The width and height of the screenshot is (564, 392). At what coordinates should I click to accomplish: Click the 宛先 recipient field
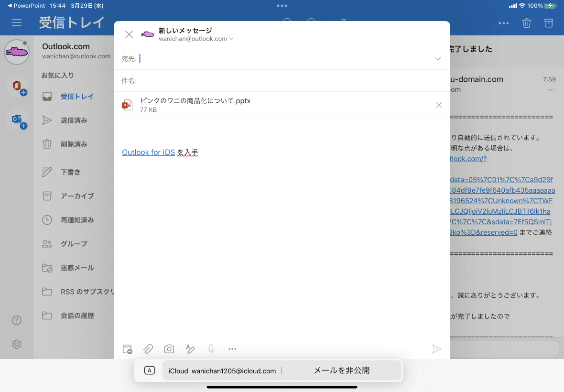[x=282, y=59]
